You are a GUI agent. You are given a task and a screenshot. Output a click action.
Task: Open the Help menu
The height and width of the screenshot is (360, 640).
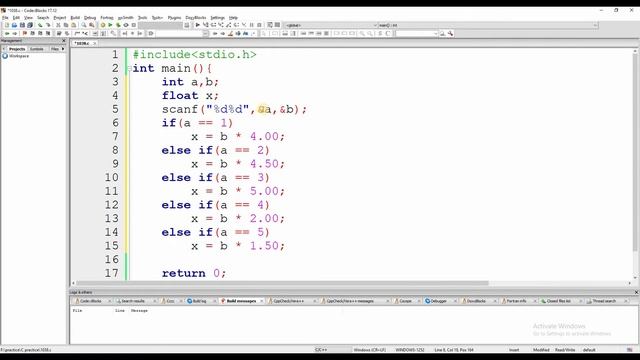coord(233,18)
